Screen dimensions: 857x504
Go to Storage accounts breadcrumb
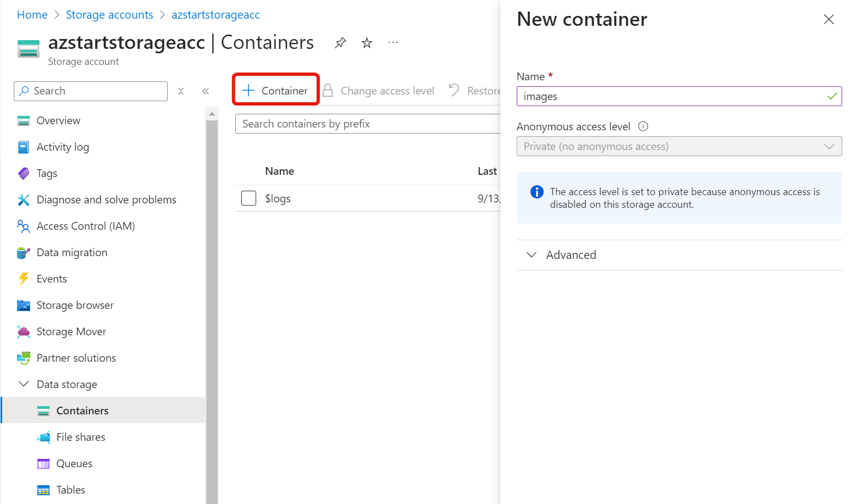tap(109, 15)
